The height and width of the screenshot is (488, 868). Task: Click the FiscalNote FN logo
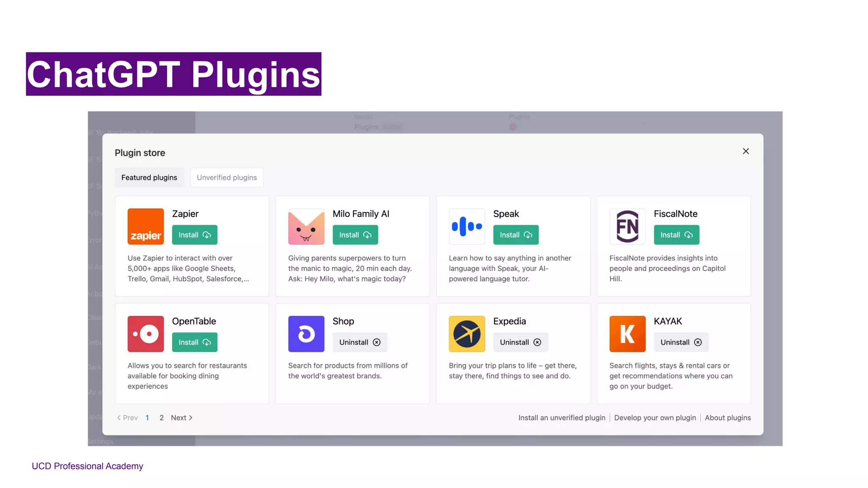[x=627, y=226]
